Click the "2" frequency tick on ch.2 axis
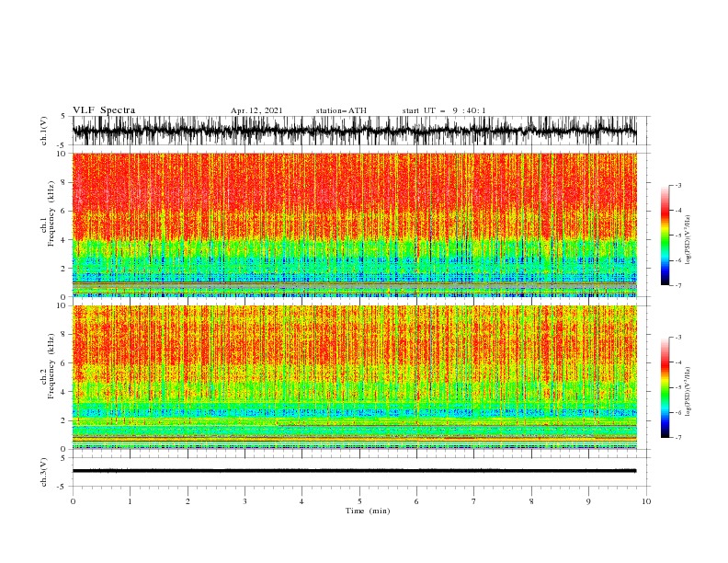 [64, 420]
